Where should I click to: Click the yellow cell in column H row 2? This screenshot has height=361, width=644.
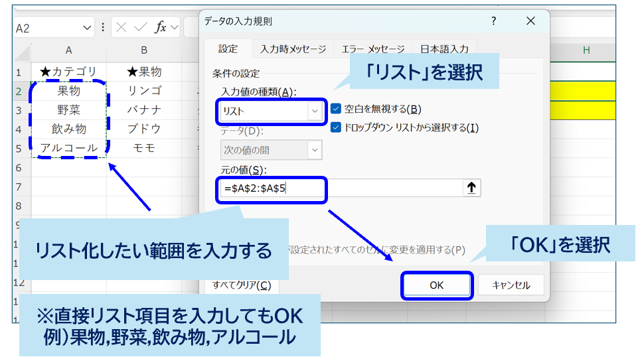583,91
